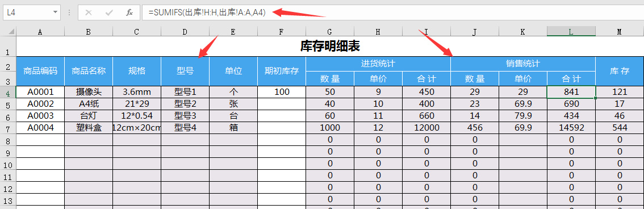Select column L header
This screenshot has width=644, height=209.
pos(571,32)
